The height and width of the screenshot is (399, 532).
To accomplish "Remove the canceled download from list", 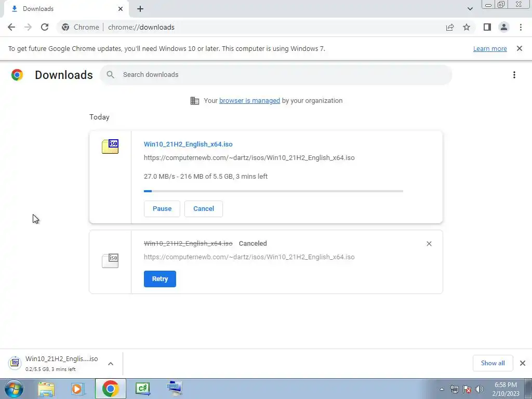I will [x=429, y=244].
